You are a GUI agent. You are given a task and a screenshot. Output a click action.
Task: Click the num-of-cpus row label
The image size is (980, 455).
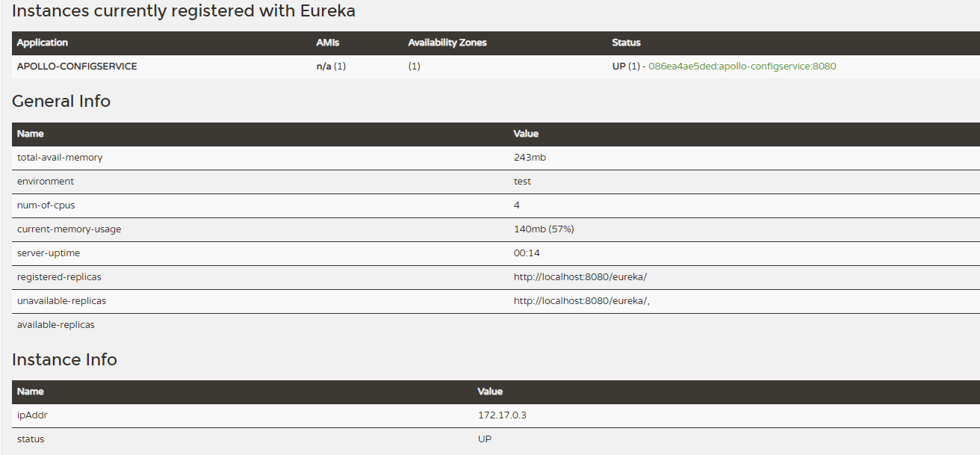click(46, 205)
